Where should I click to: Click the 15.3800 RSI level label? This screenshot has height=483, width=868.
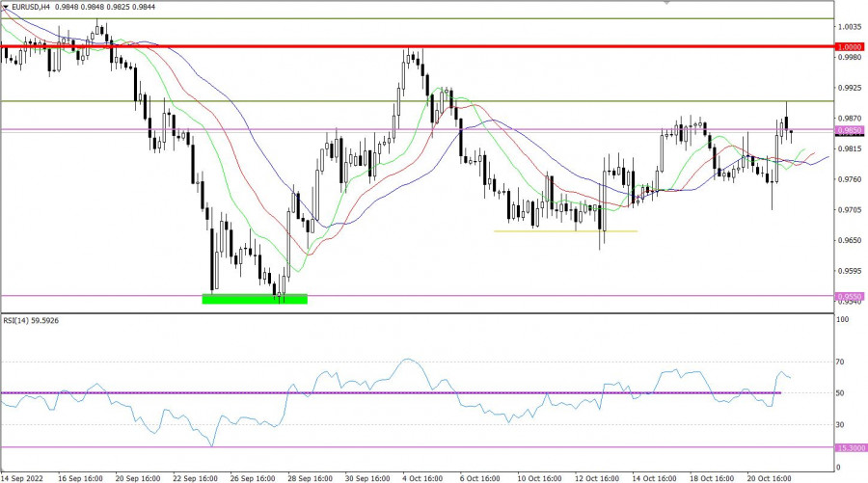tap(850, 447)
